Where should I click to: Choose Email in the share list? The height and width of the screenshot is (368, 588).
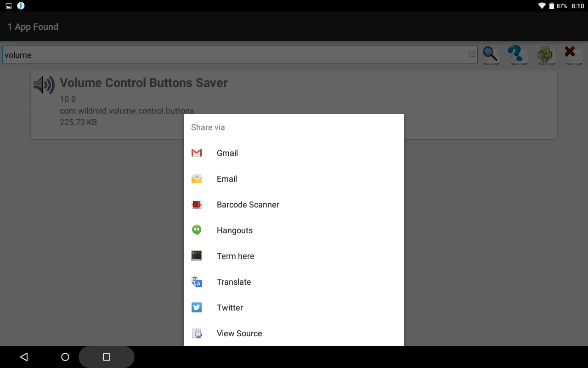[x=294, y=179]
